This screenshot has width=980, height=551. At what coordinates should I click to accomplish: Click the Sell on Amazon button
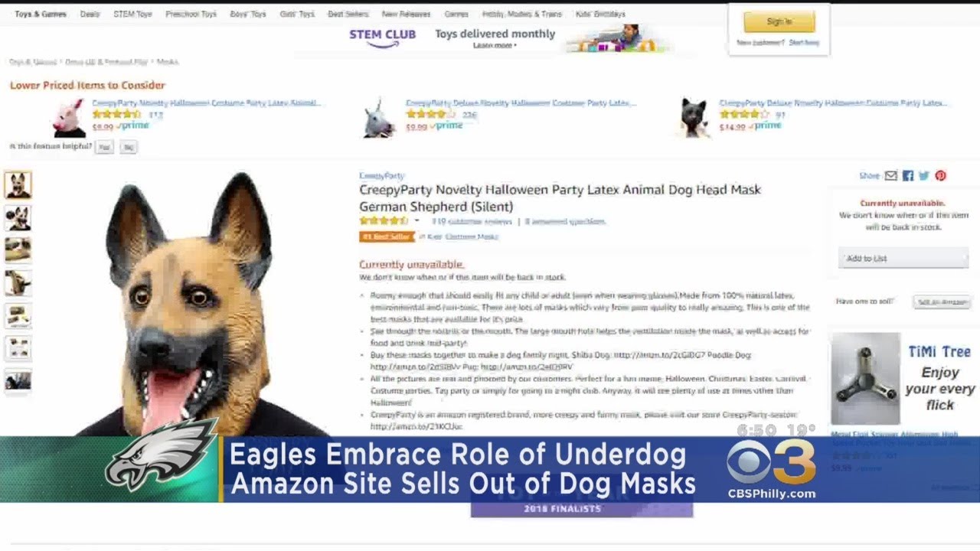coord(942,302)
